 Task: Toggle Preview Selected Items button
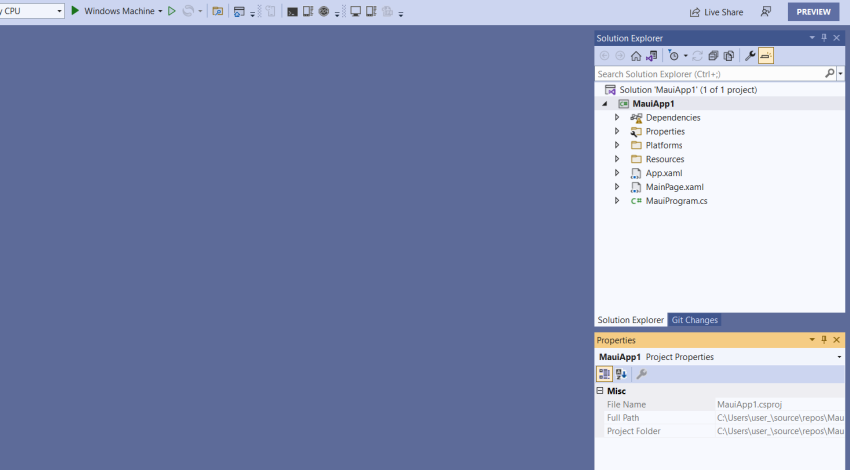766,56
